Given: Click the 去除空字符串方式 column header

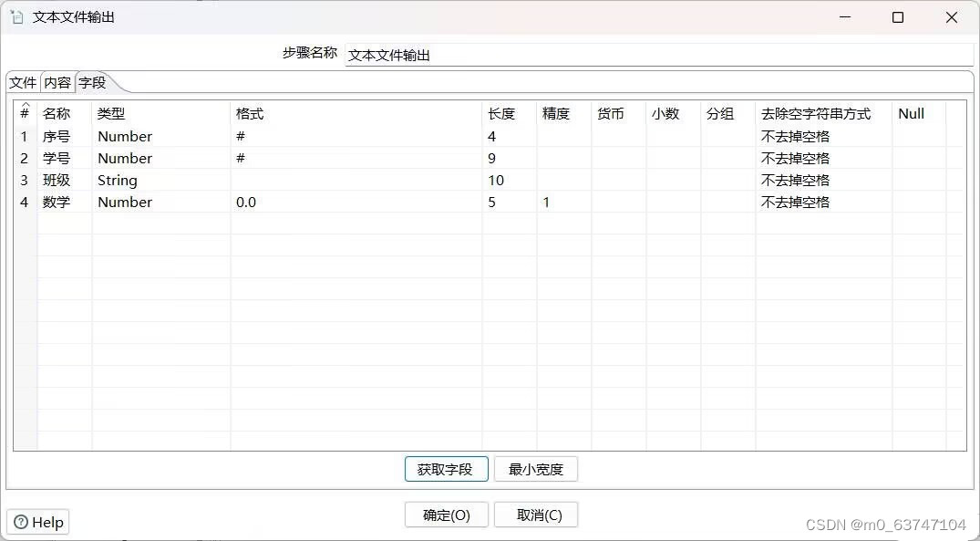Looking at the screenshot, I should (x=824, y=113).
